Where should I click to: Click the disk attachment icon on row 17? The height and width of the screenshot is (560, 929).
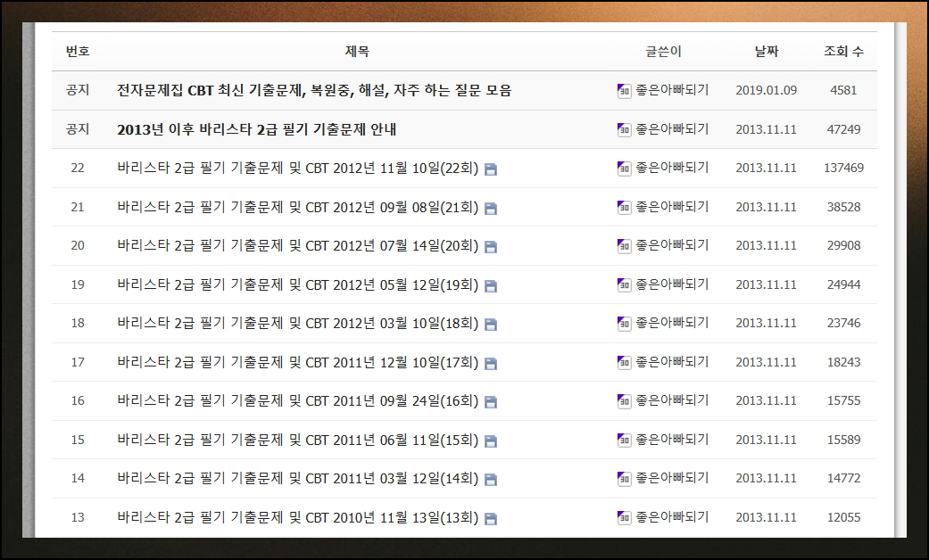pos(491,364)
